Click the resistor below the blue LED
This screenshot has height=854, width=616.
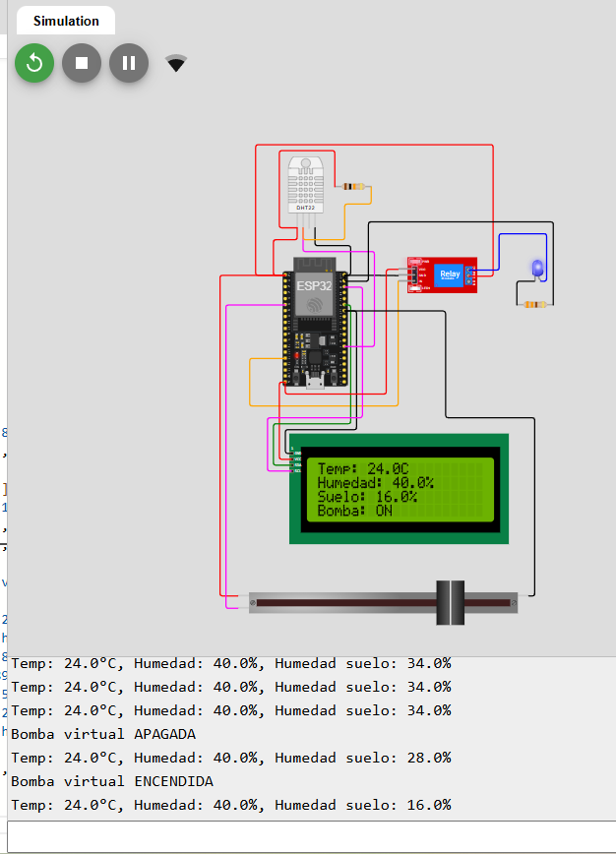pos(533,304)
